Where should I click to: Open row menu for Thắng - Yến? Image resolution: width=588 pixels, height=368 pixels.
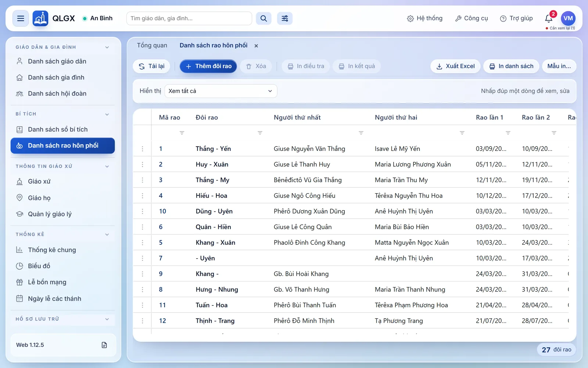click(143, 149)
